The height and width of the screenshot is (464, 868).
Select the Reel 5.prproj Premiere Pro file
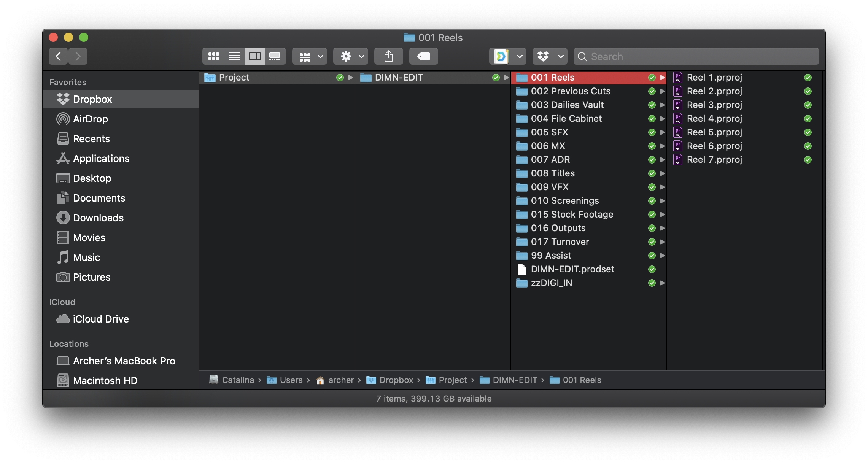coord(714,132)
